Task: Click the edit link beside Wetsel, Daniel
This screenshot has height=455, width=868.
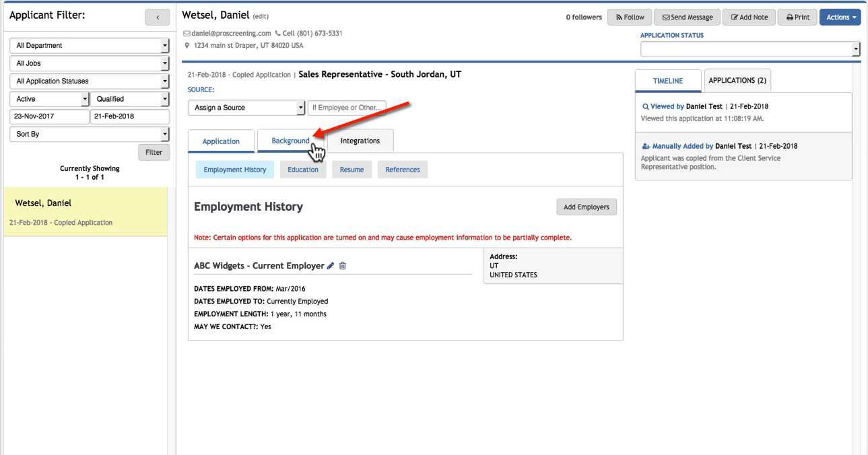Action: pyautogui.click(x=261, y=16)
